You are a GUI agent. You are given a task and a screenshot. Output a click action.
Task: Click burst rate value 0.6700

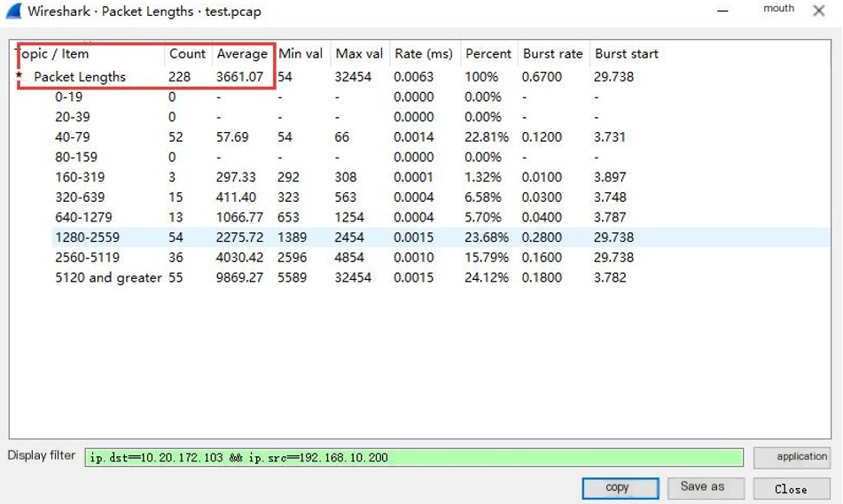tap(542, 77)
